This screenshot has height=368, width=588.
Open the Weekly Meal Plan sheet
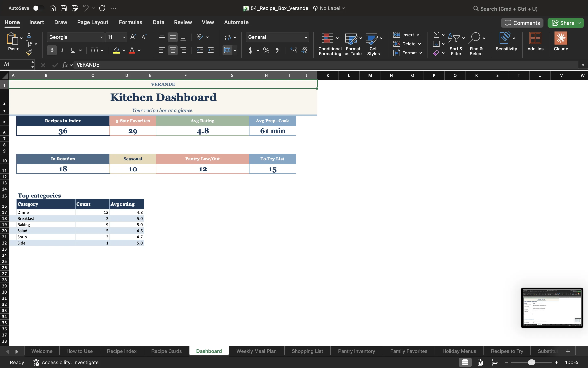[x=256, y=351]
